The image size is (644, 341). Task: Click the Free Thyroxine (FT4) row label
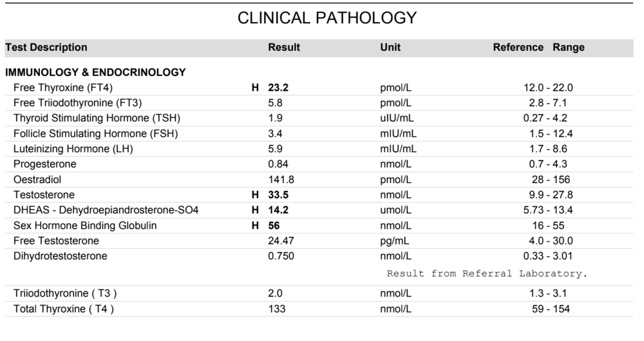pos(63,88)
